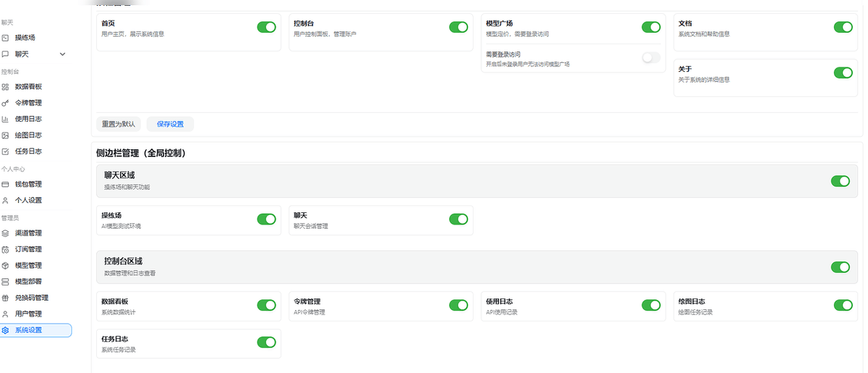The height and width of the screenshot is (373, 868).
Task: Click the 数据管理和日志查看 description
Action: [x=129, y=273]
